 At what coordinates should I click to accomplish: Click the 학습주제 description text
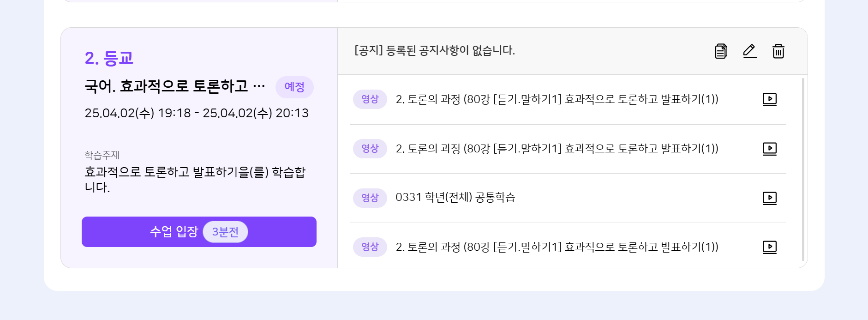[195, 179]
